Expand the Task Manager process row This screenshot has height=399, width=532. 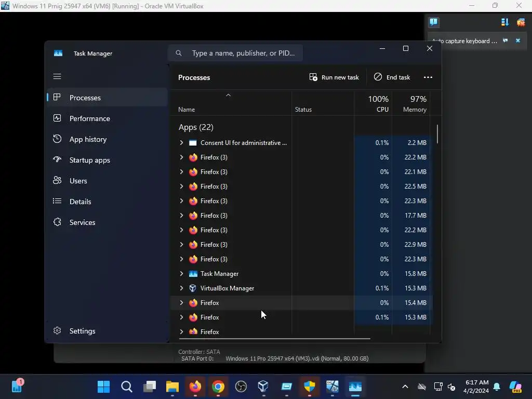181,274
